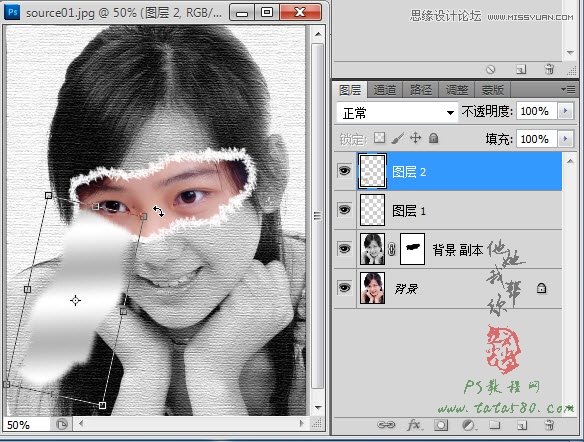The image size is (584, 442).
Task: Select the 背景 layer thumbnail
Action: pos(372,288)
